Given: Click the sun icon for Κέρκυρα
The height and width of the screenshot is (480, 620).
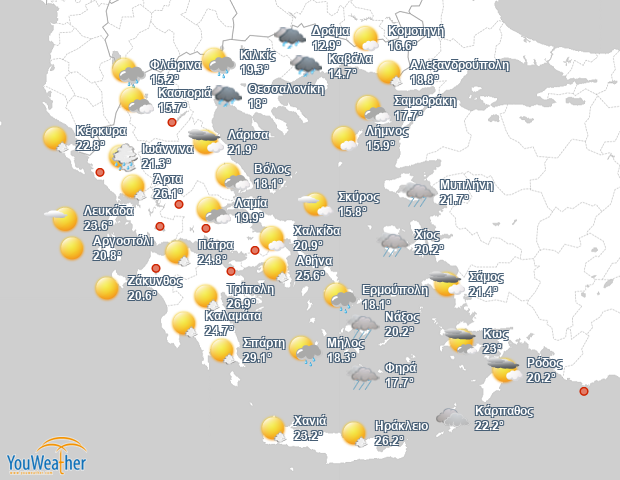Looking at the screenshot, I should 57,141.
